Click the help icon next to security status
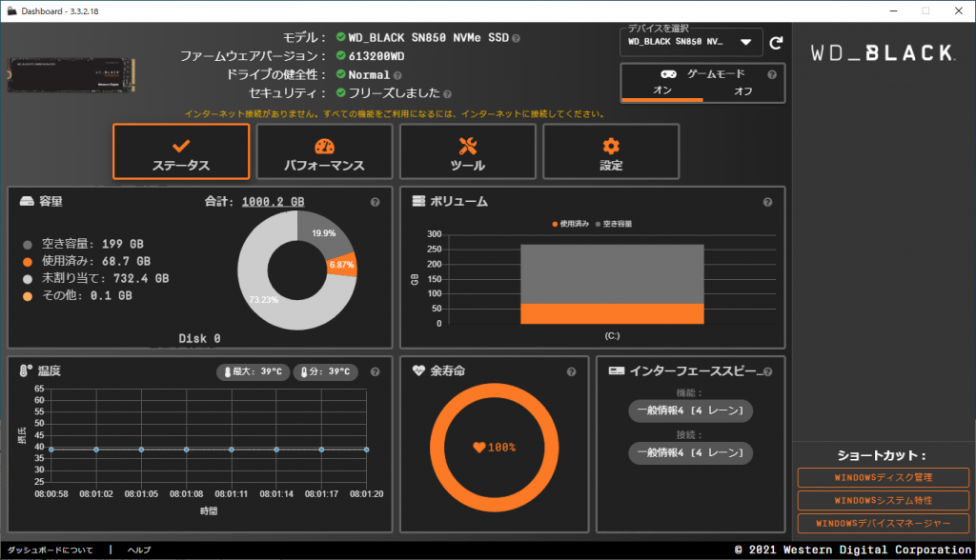This screenshot has height=560, width=976. click(448, 94)
